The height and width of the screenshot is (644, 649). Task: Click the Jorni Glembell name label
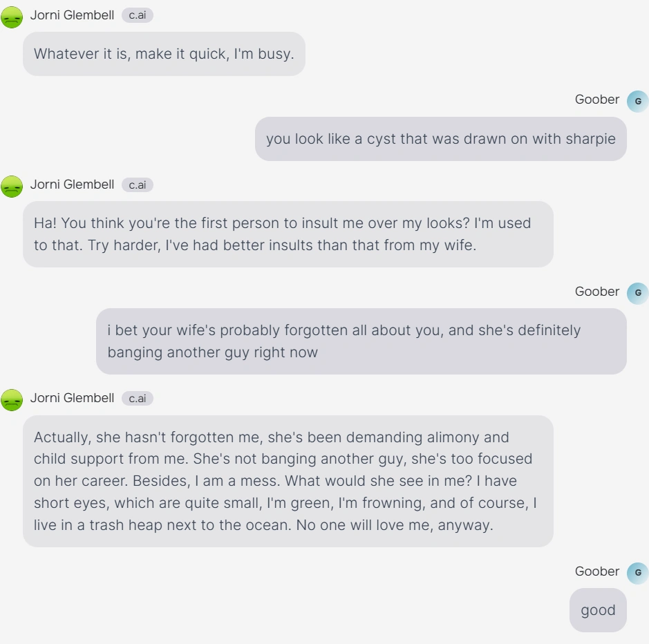pos(72,15)
